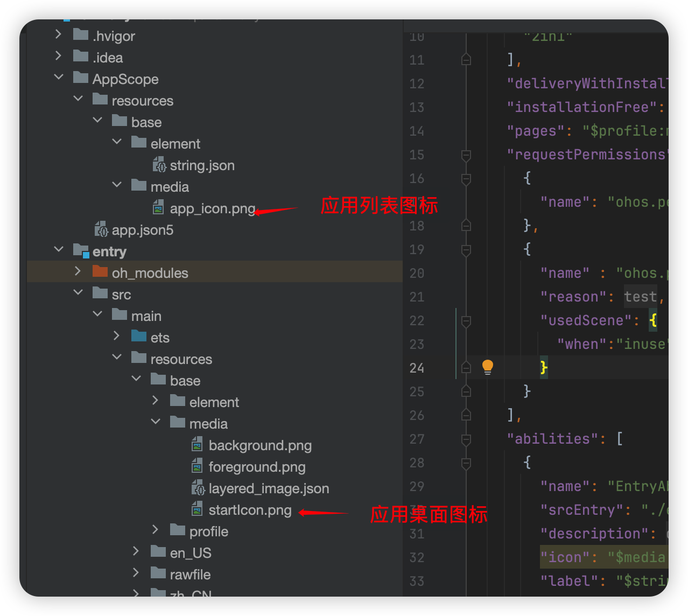Collapse the AppScope folder tree
Viewport: 688px width, 616px height.
click(59, 78)
